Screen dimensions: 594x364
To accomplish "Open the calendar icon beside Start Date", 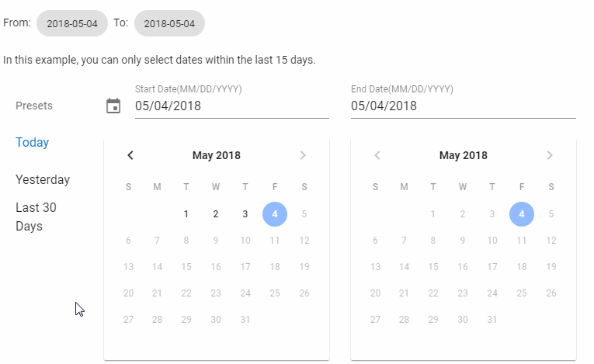I will pyautogui.click(x=113, y=106).
